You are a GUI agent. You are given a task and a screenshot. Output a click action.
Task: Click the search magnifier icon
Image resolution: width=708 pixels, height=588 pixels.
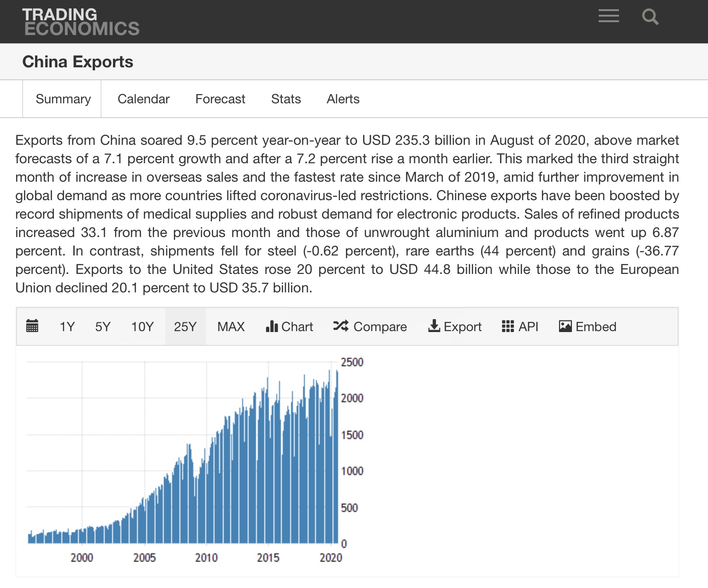[x=650, y=17]
